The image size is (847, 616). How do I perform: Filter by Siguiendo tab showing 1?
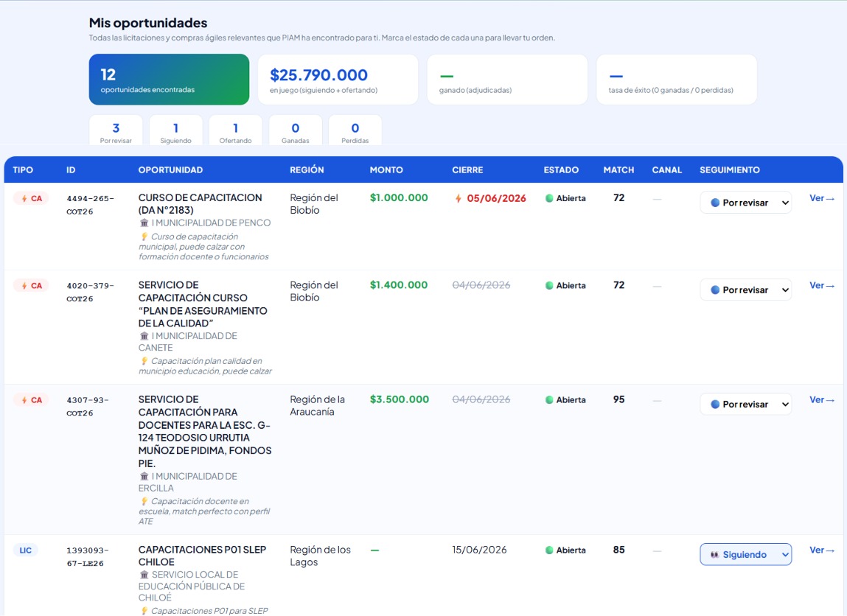click(175, 130)
